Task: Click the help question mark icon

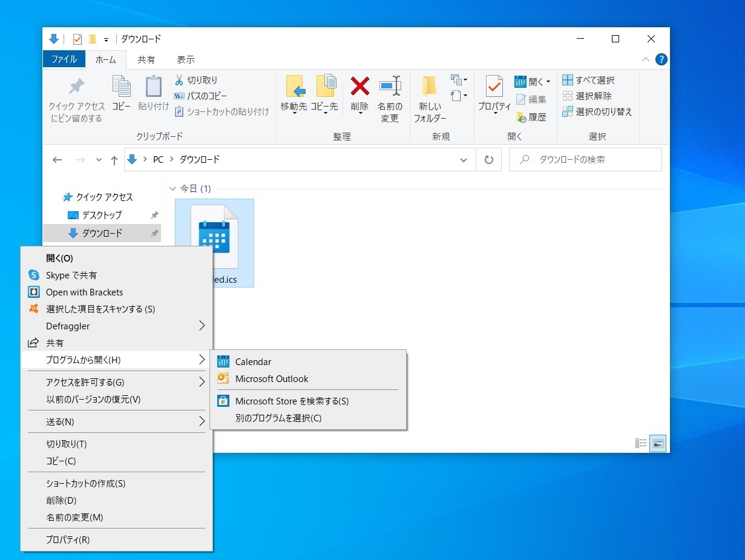Action: pos(661,59)
